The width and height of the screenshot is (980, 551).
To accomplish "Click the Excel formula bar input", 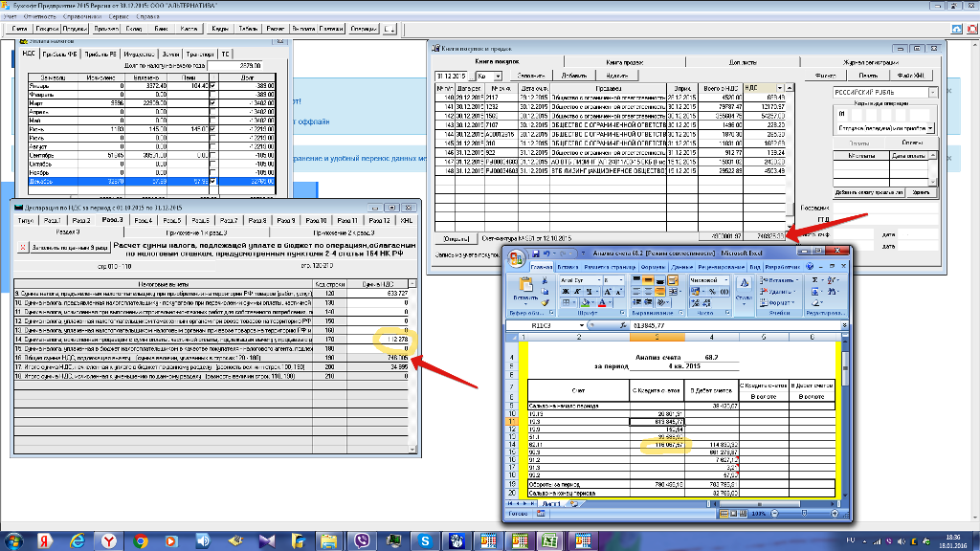I will [727, 325].
